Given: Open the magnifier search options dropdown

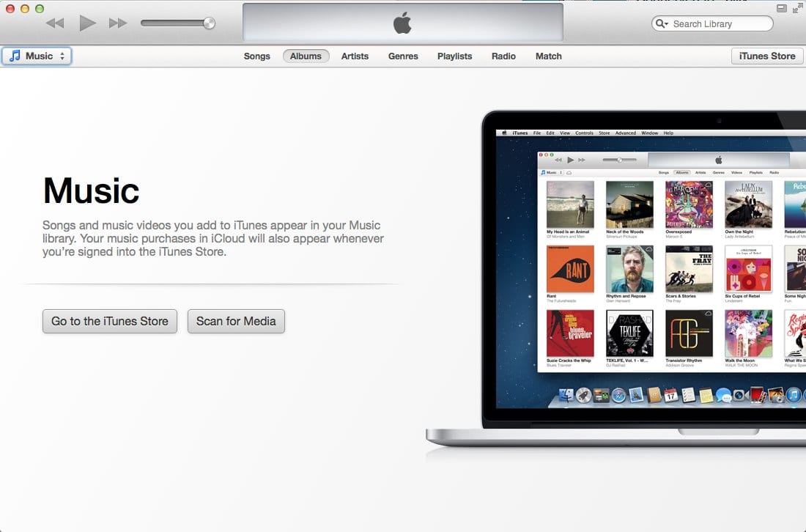Looking at the screenshot, I should click(x=662, y=23).
